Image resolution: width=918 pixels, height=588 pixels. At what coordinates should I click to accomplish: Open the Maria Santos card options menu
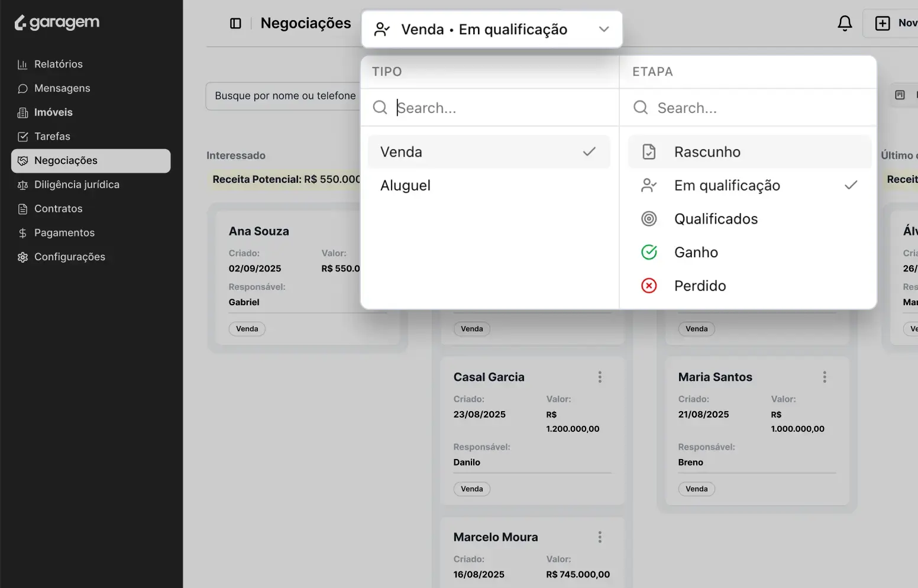click(825, 377)
